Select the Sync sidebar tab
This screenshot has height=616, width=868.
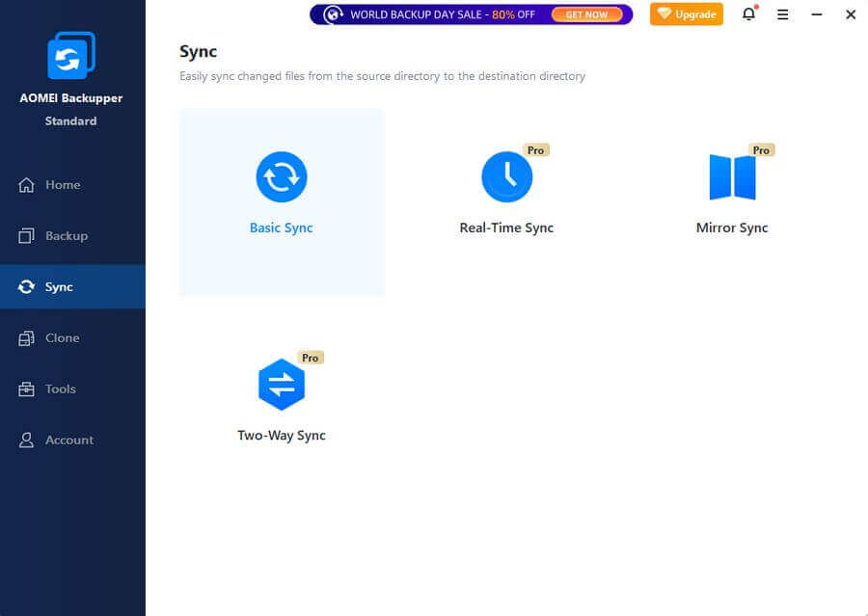point(58,287)
